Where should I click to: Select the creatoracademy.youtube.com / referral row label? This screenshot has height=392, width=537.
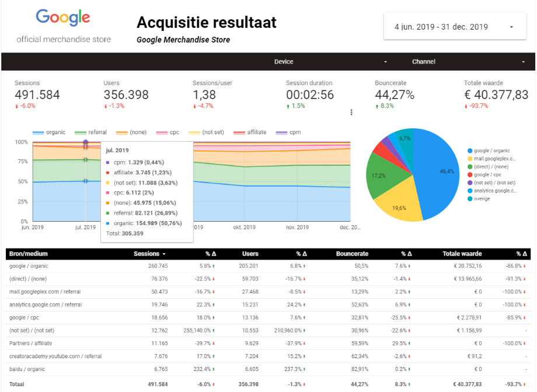click(x=55, y=356)
